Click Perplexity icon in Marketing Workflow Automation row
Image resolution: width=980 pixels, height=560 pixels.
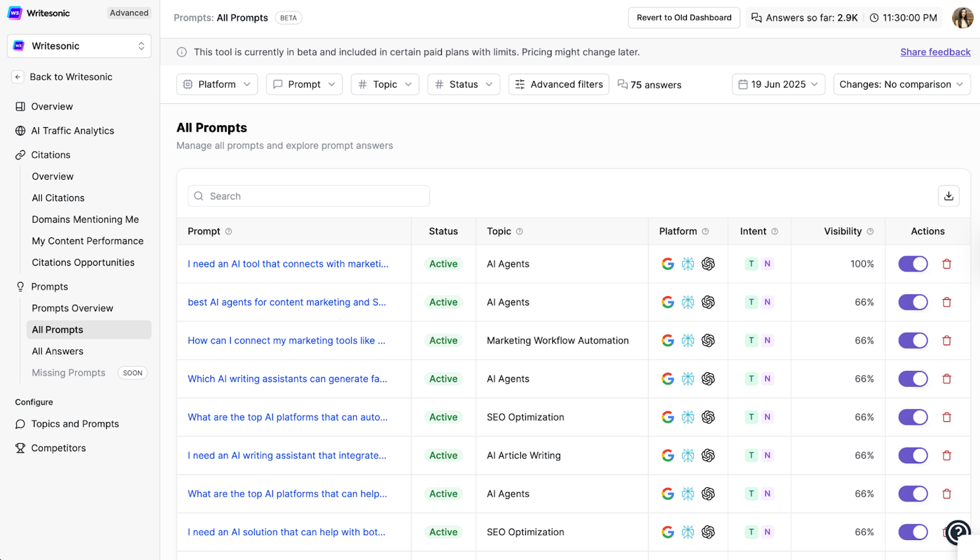(688, 340)
